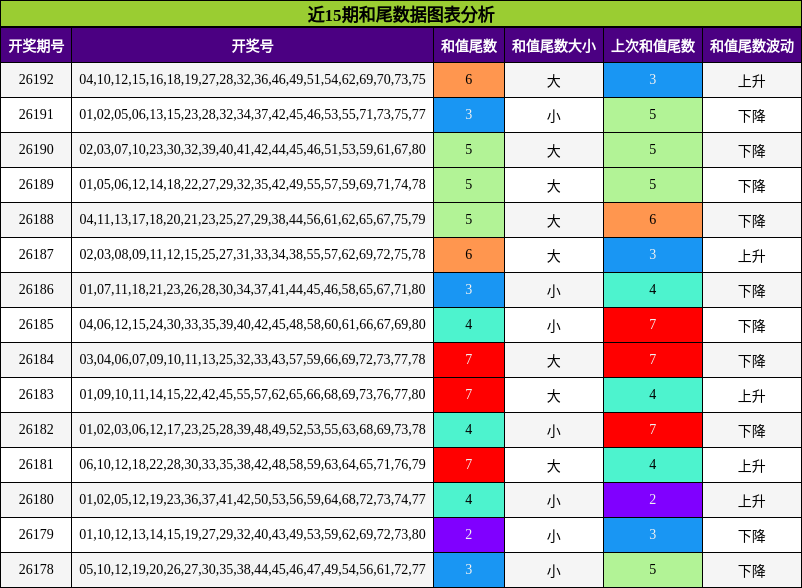Click 上升 trend cell in row 26192
Image resolution: width=802 pixels, height=588 pixels.
(x=752, y=80)
